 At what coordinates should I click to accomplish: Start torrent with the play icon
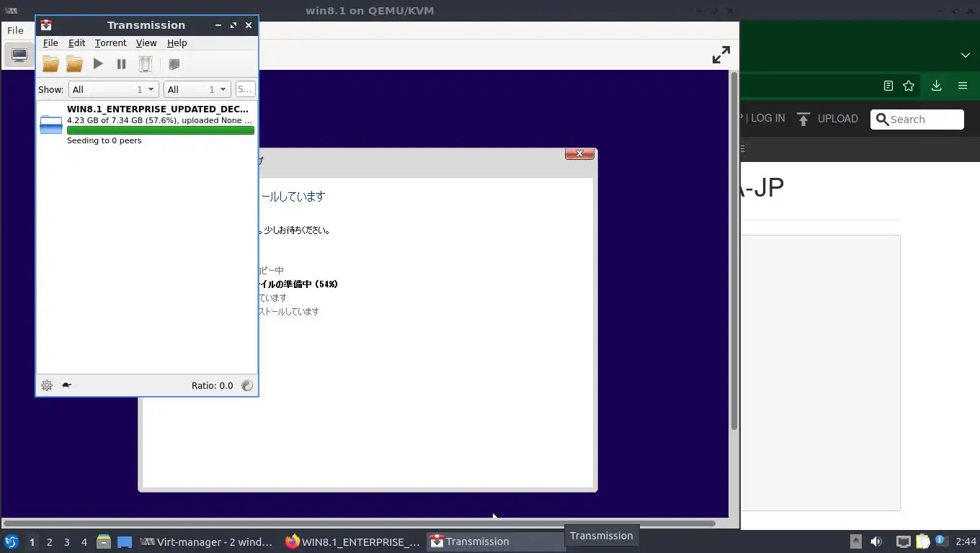point(98,64)
